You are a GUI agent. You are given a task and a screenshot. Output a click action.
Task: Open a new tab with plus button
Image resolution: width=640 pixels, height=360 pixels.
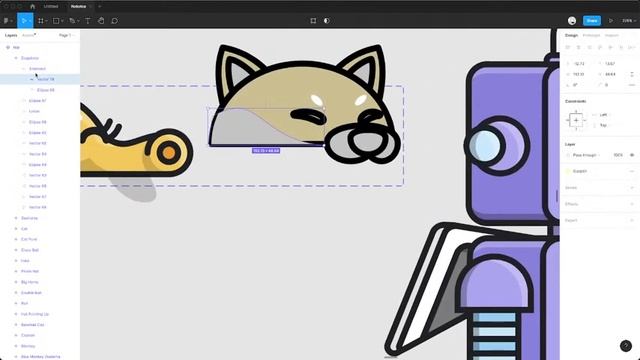point(99,7)
